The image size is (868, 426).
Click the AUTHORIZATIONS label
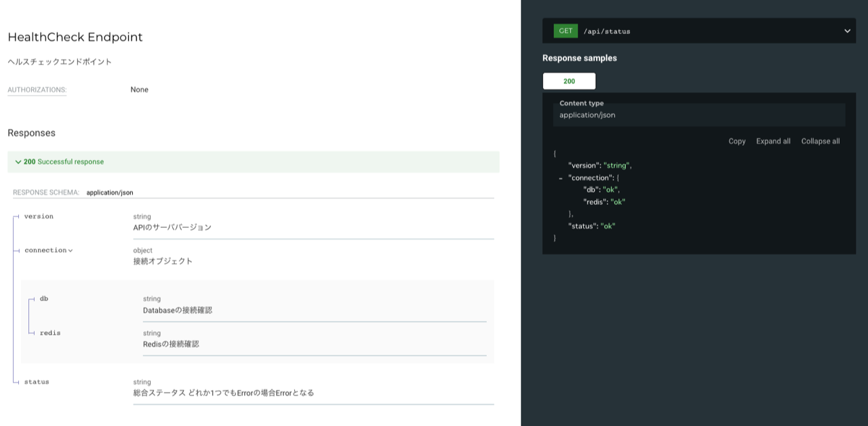pos(36,89)
